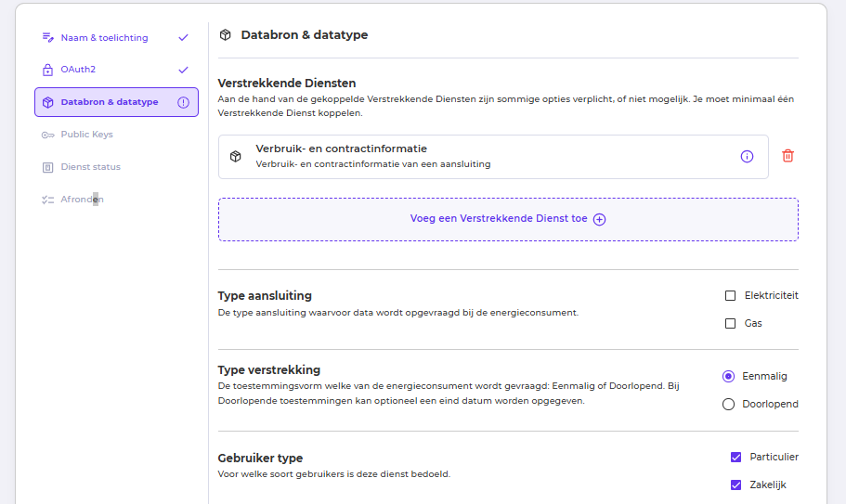The image size is (846, 504).
Task: Click the cube icon in Verbruik- en contractinformatie card
Action: [236, 156]
